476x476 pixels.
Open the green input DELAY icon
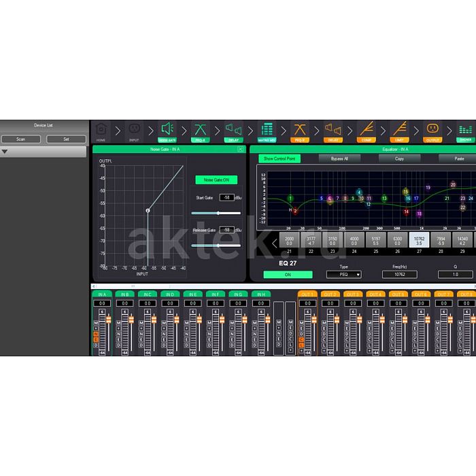233,132
